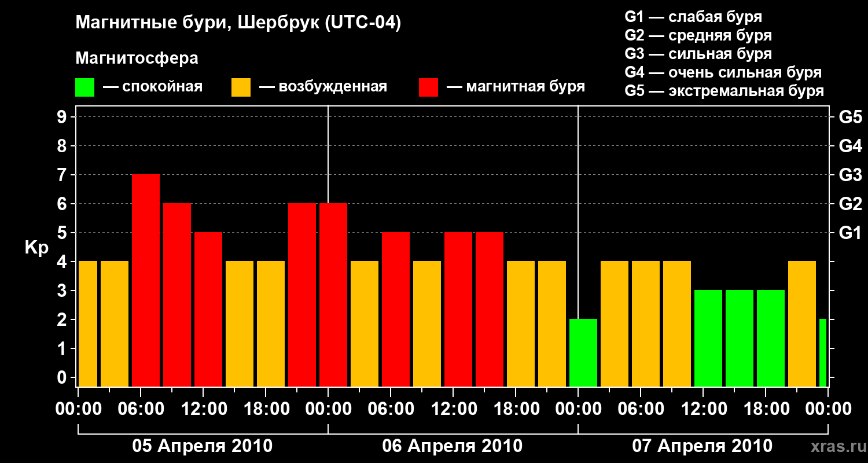Click the red Kp 5 bar at 15:00 on 06 Апреля
Screen dimensions: 868x463
click(x=490, y=310)
